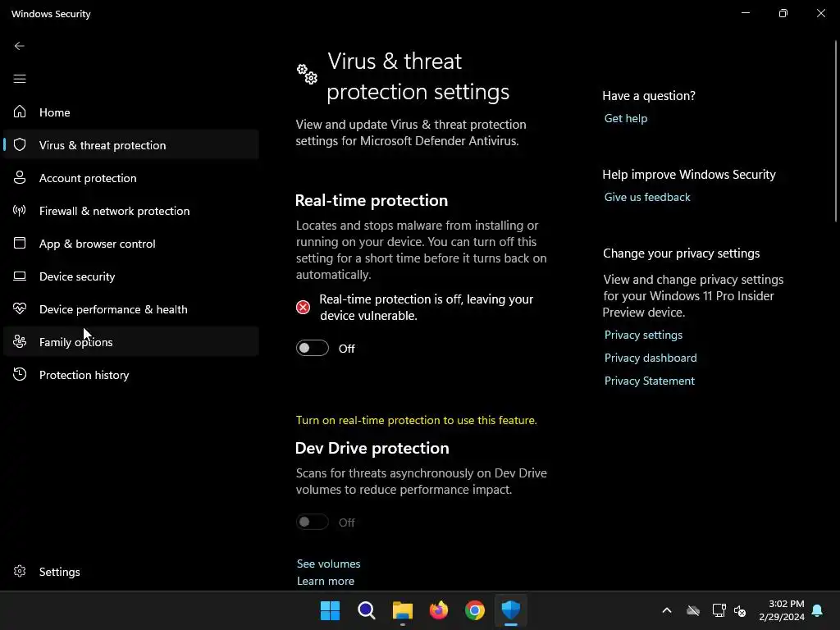This screenshot has width=840, height=630.
Task: Open App & browser control section
Action: point(130,243)
